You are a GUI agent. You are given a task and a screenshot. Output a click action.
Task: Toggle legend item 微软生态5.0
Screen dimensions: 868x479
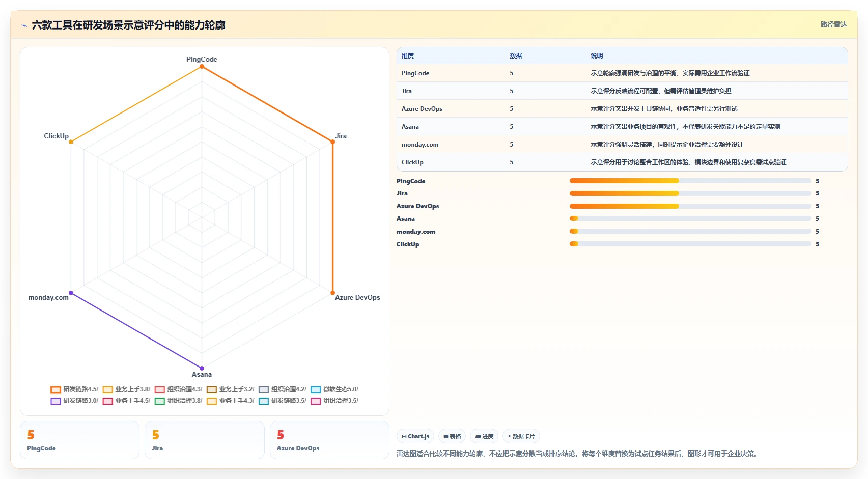coord(334,389)
